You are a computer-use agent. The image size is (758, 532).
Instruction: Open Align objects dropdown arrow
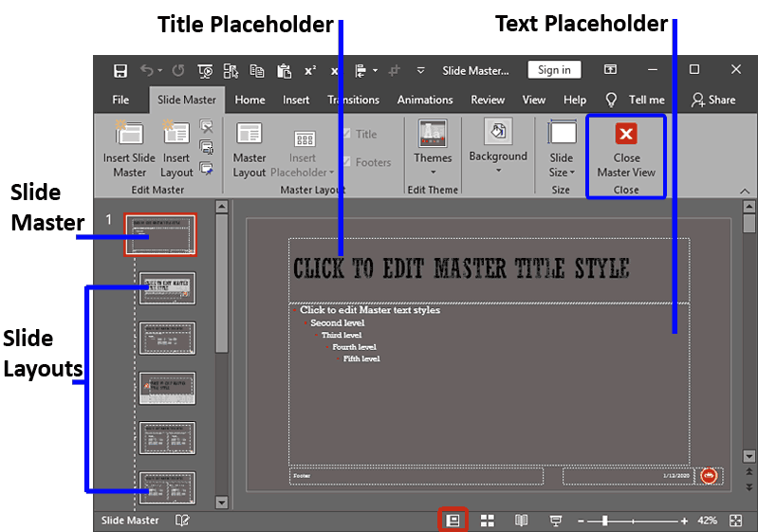tap(375, 71)
